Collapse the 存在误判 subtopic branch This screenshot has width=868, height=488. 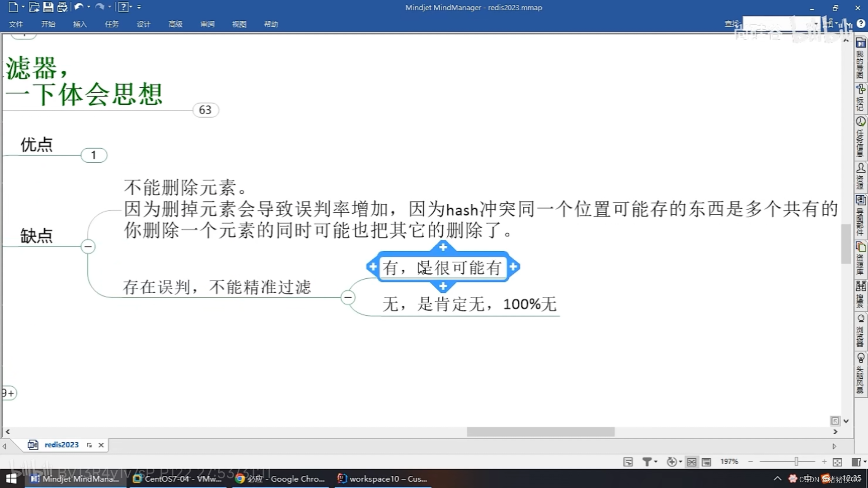(348, 297)
